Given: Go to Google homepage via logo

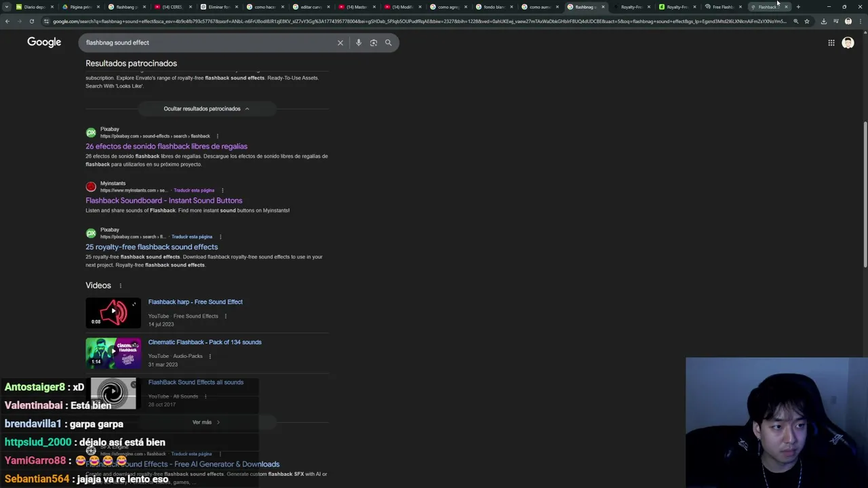Looking at the screenshot, I should click(x=44, y=42).
